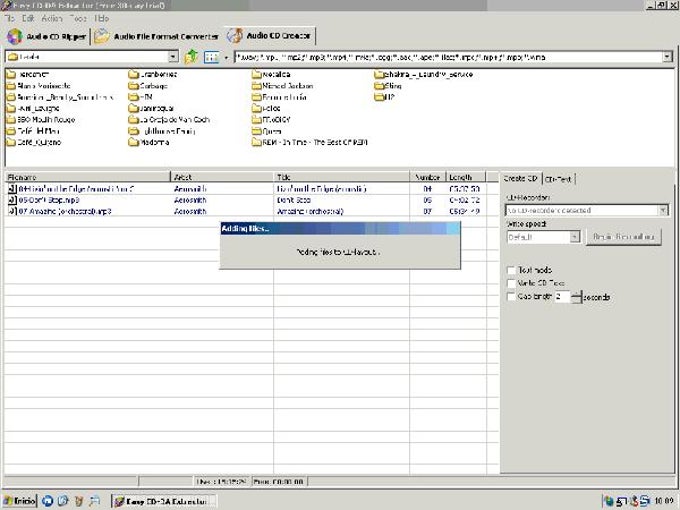Click the button beside Write speed
The width and height of the screenshot is (680, 510).
tap(624, 237)
